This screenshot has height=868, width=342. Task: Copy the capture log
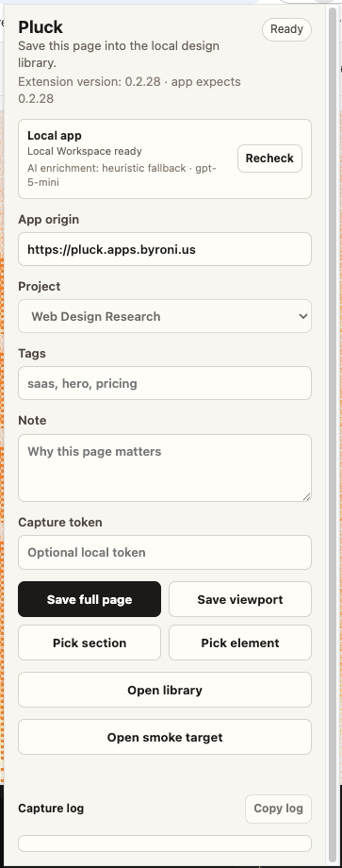pyautogui.click(x=278, y=809)
